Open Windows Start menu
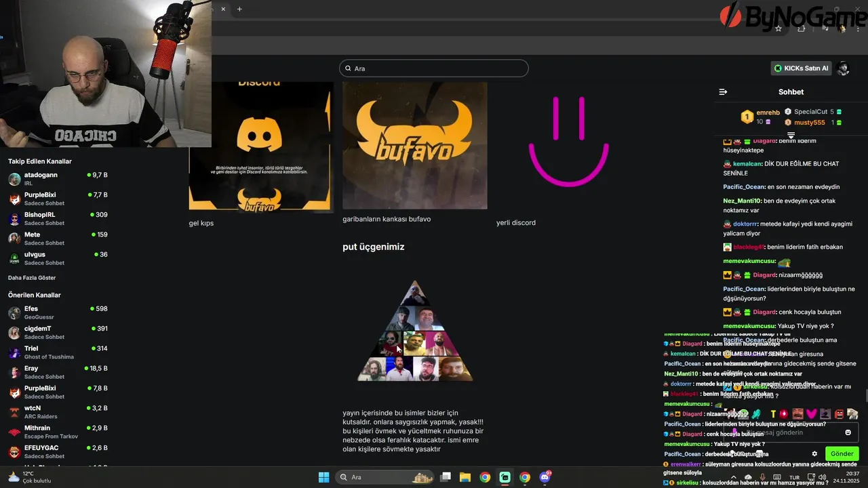 tap(323, 477)
